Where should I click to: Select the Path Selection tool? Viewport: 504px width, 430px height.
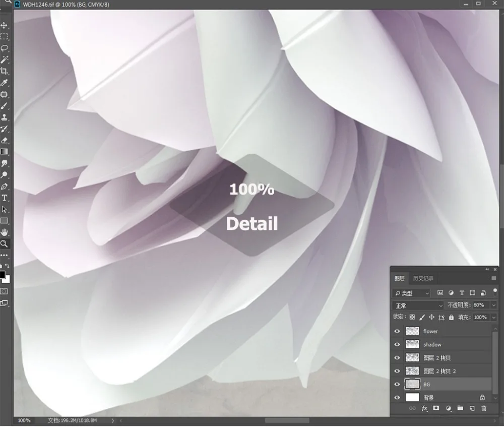(x=4, y=210)
